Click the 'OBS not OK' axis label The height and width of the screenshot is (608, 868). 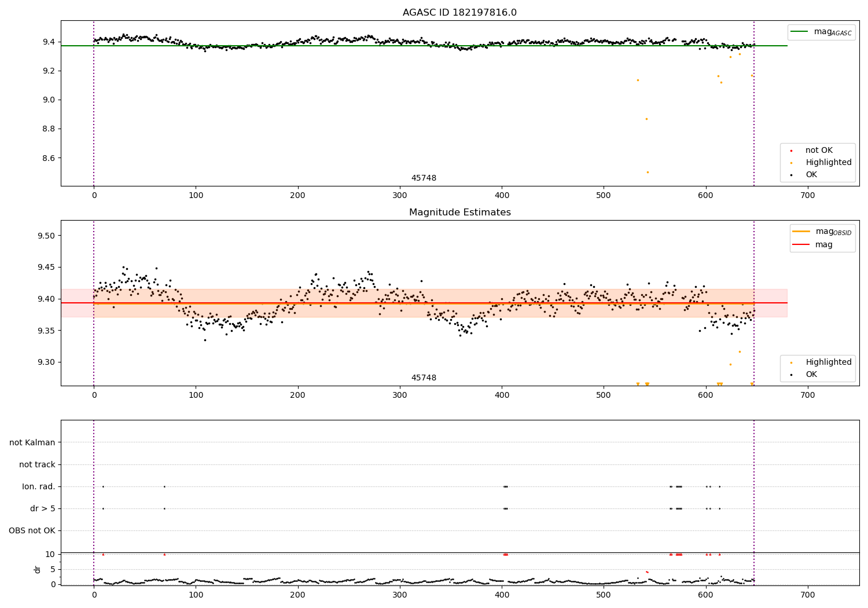pos(32,530)
